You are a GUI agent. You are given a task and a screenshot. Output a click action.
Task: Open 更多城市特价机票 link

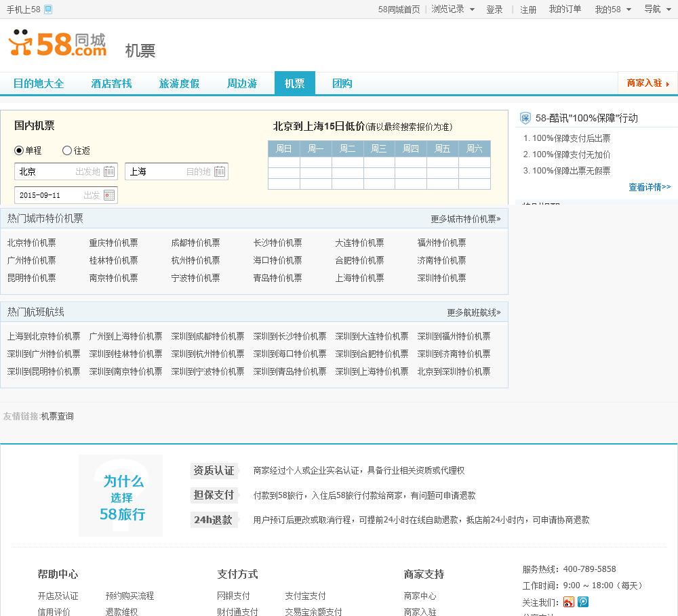pos(466,219)
